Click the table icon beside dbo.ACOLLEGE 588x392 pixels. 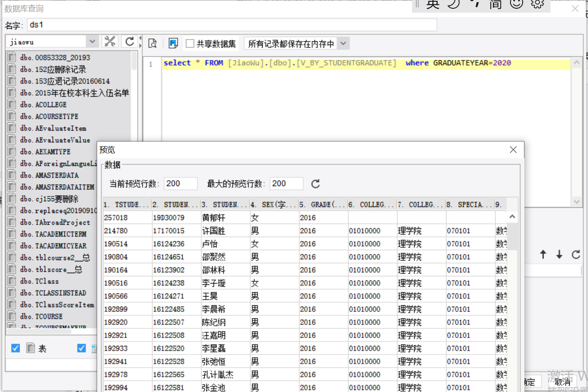12,105
